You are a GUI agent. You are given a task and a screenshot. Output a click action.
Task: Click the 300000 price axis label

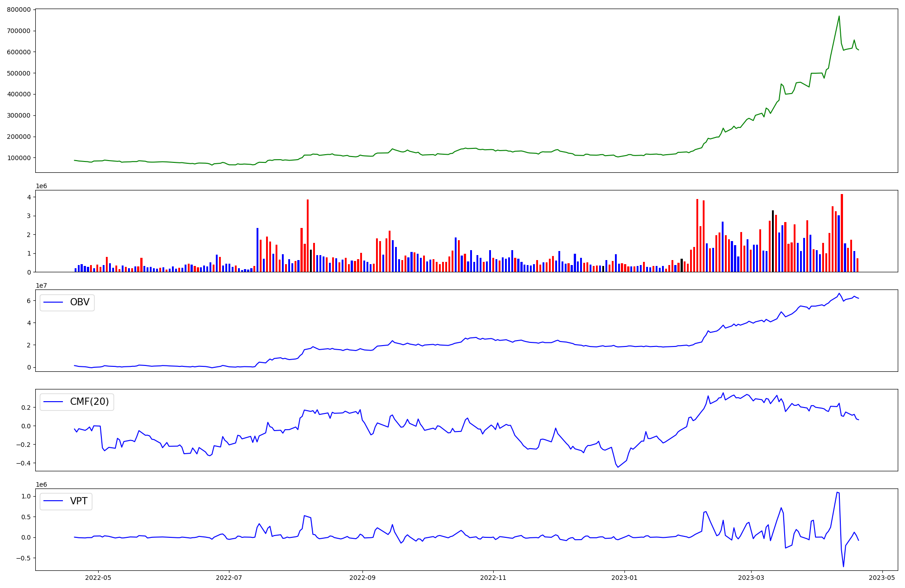pyautogui.click(x=19, y=115)
